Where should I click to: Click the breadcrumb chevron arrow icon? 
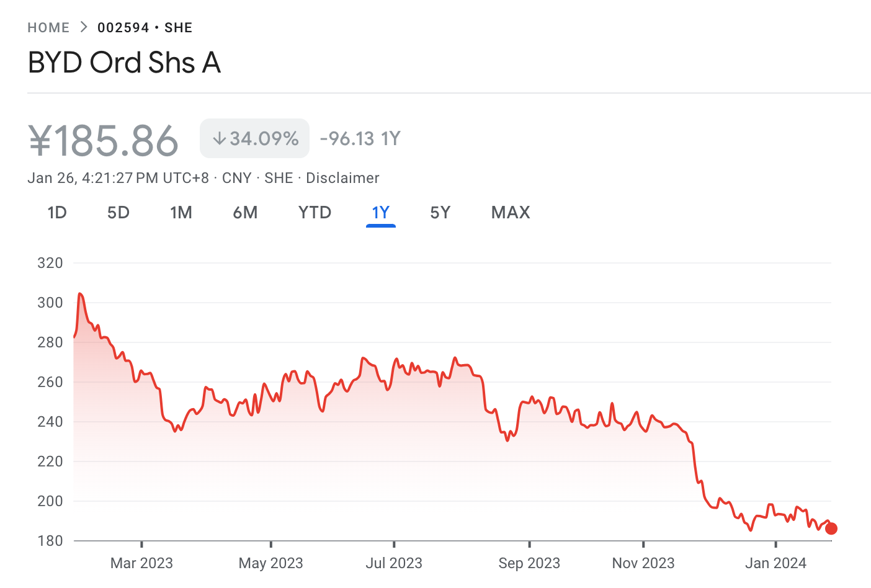coord(84,27)
